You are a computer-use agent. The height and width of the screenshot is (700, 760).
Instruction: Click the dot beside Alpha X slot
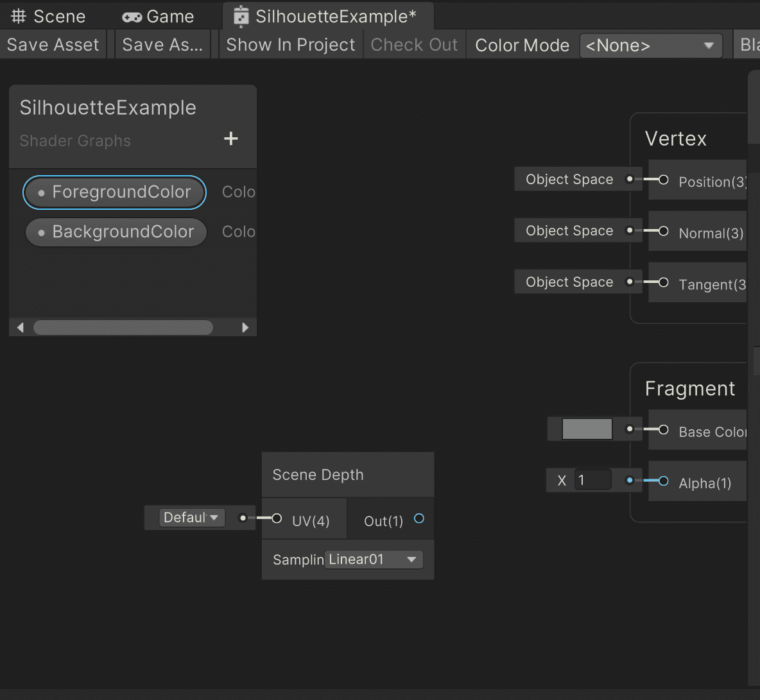pyautogui.click(x=630, y=480)
